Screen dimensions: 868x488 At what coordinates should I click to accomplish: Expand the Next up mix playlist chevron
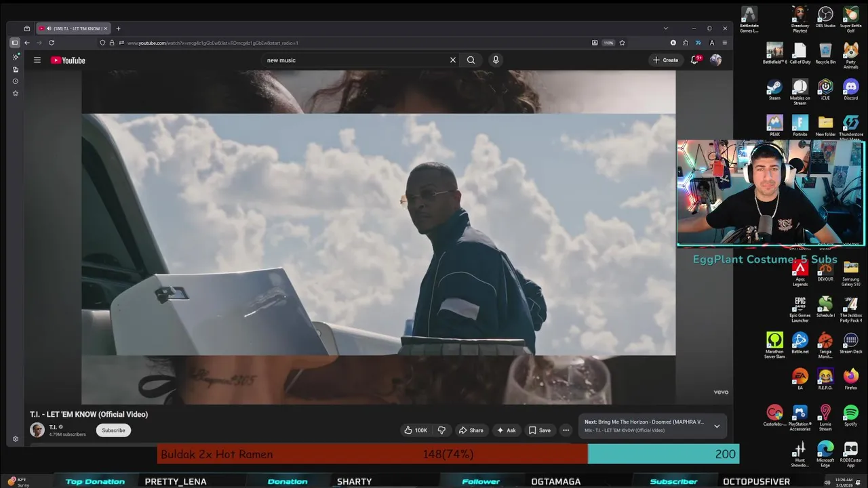coord(717,426)
